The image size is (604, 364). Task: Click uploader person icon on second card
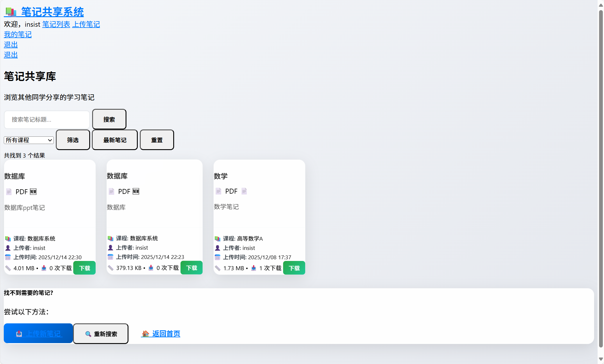pos(110,248)
